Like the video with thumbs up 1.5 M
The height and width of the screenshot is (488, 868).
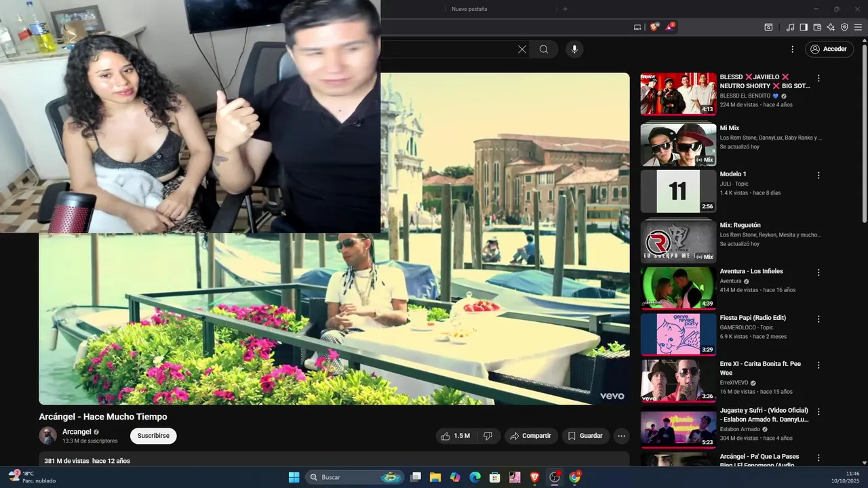(456, 436)
